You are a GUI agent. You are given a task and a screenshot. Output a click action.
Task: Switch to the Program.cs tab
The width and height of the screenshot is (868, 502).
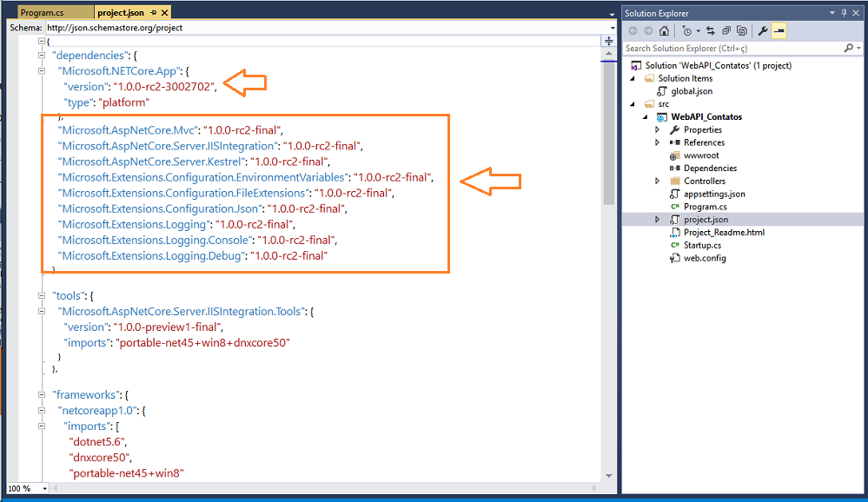pos(42,12)
